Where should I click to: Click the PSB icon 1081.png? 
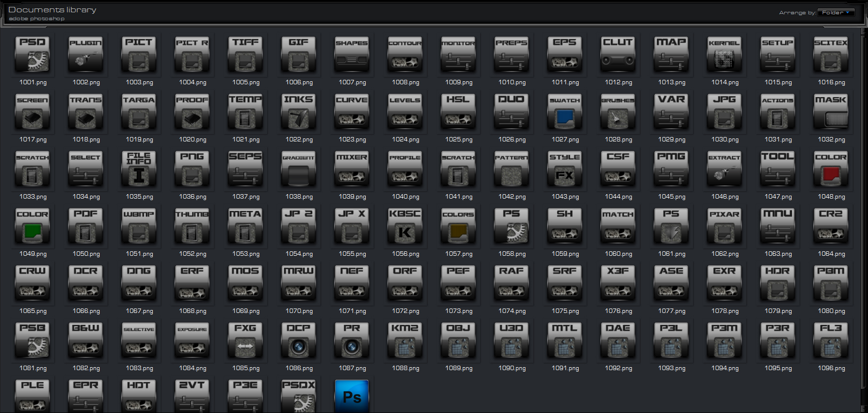[33, 340]
